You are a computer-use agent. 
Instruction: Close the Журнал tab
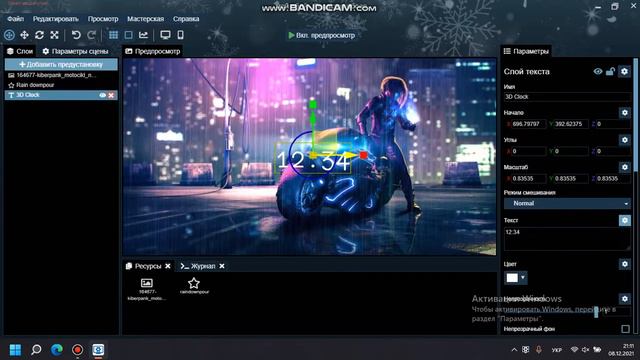pos(222,266)
